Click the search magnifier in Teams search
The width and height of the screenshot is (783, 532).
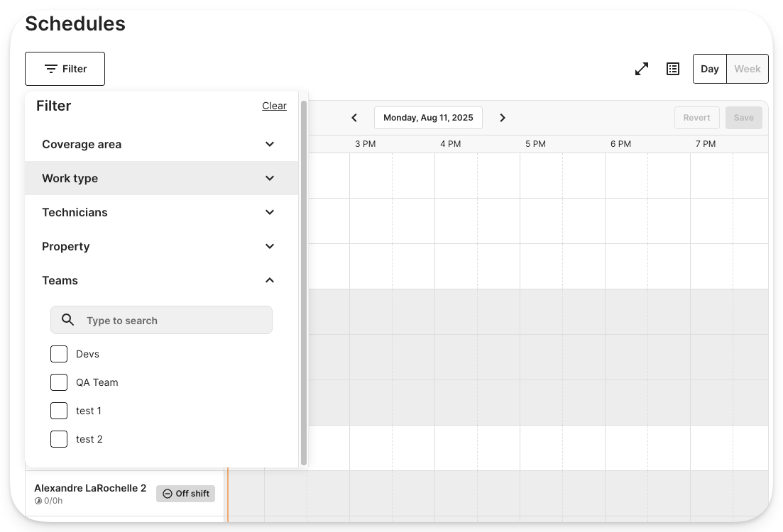click(x=67, y=319)
